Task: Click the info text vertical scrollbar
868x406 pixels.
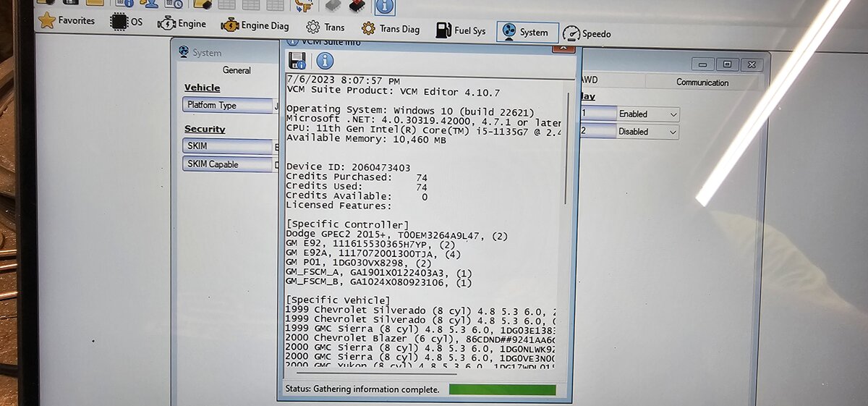Action: [567, 145]
